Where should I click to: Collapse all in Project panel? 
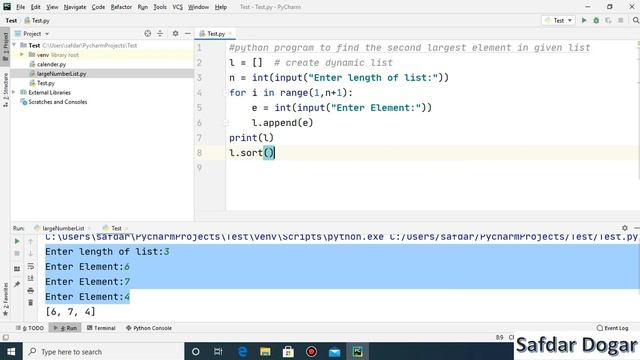(x=160, y=33)
